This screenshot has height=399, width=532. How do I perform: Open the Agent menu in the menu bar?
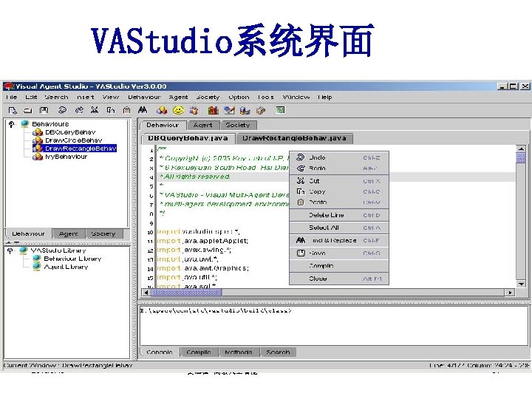click(x=179, y=97)
